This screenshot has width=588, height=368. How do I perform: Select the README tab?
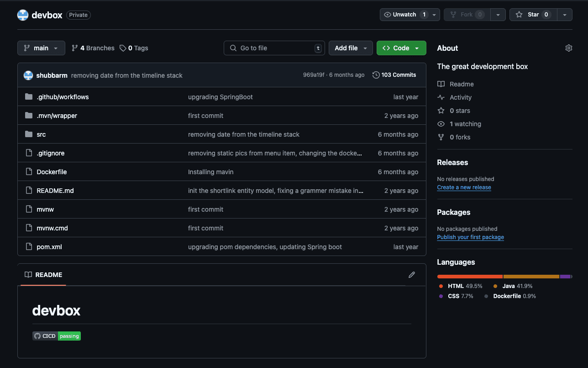pyautogui.click(x=43, y=275)
